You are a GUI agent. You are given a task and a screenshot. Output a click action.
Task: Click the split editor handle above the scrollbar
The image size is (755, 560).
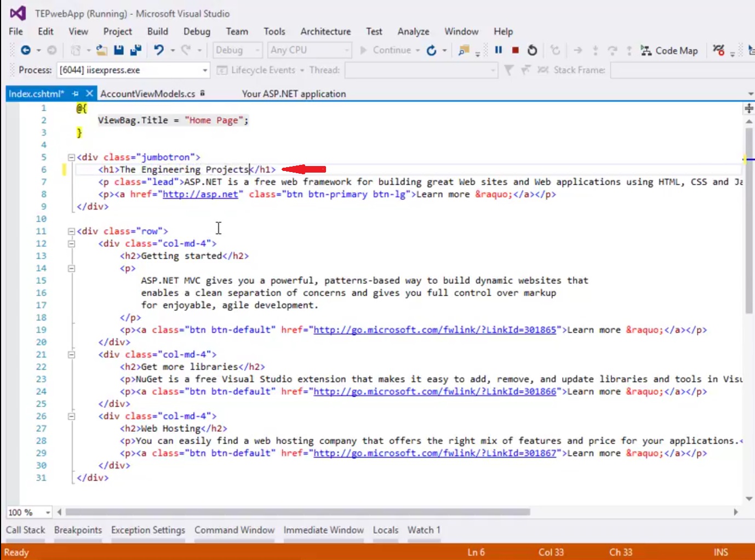[749, 108]
